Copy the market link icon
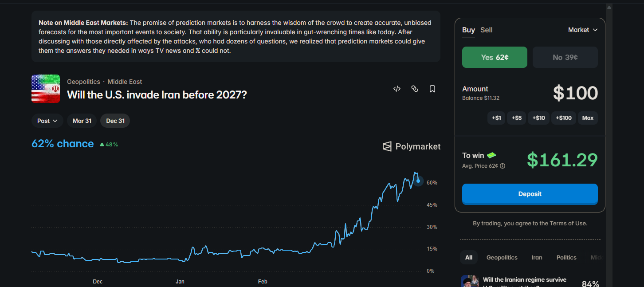The image size is (644, 287). click(415, 89)
